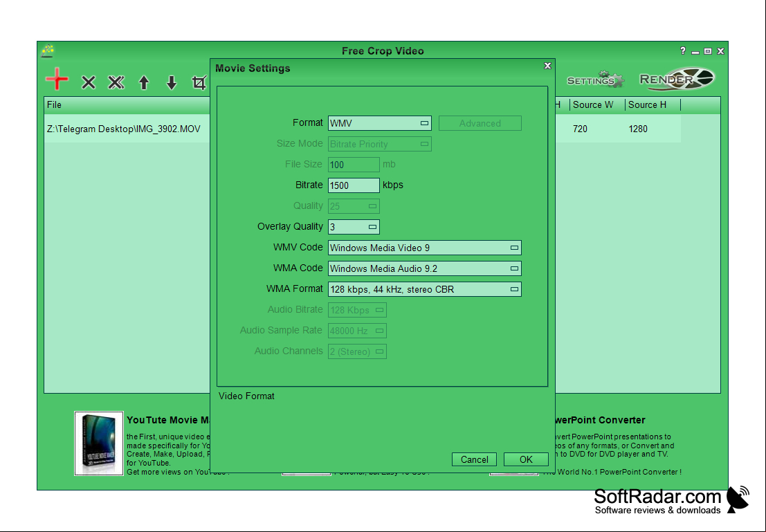766x532 pixels.
Task: Move file down with the down arrow
Action: click(x=172, y=82)
